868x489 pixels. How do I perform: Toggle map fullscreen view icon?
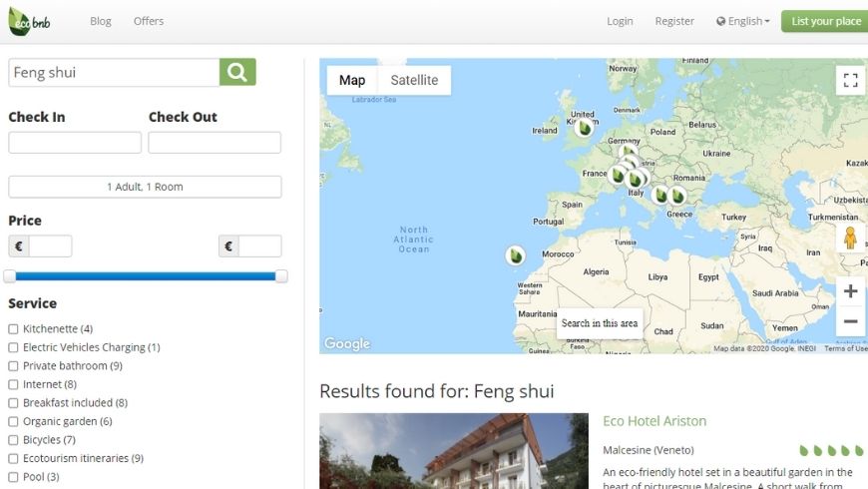[850, 80]
